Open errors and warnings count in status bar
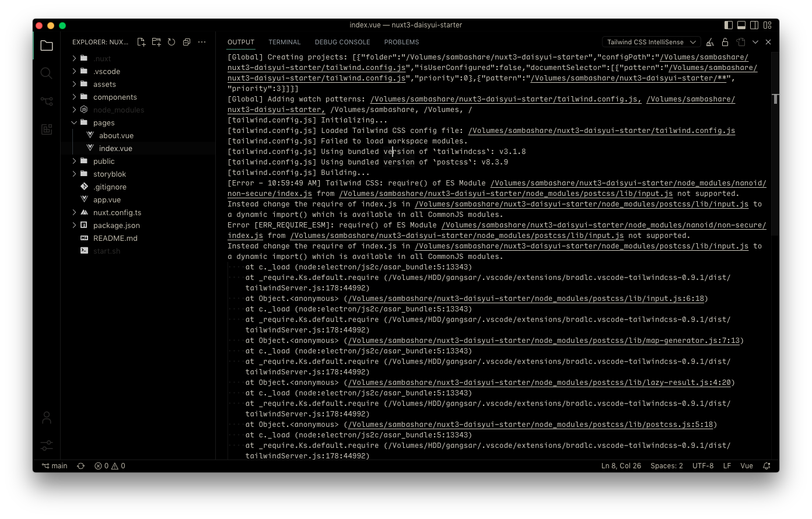This screenshot has height=519, width=812. click(110, 466)
